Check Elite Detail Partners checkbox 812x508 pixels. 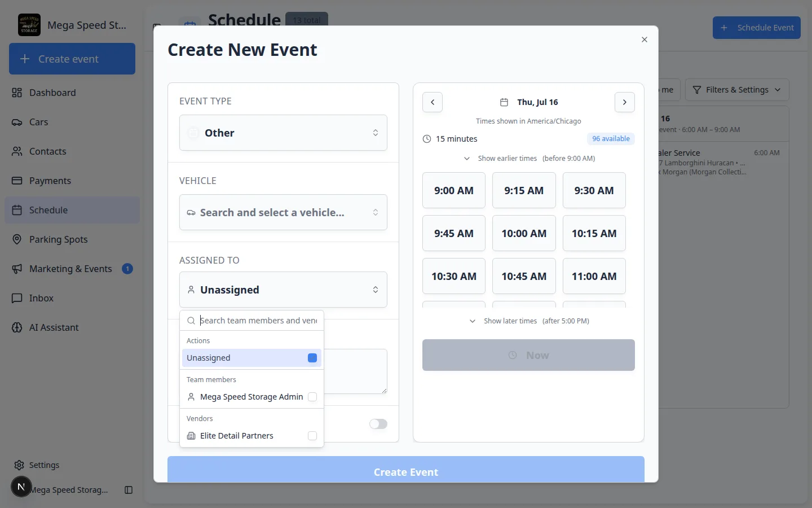(312, 436)
